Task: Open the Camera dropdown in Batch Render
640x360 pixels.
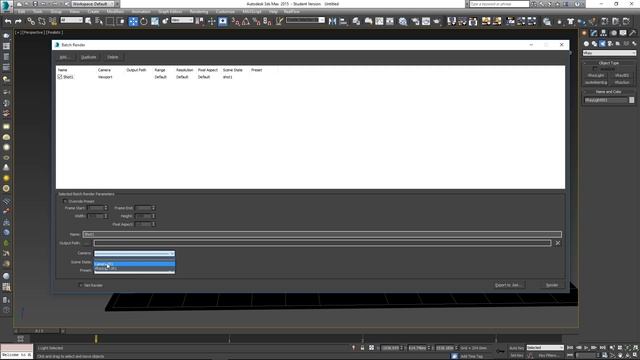Action: (x=134, y=253)
